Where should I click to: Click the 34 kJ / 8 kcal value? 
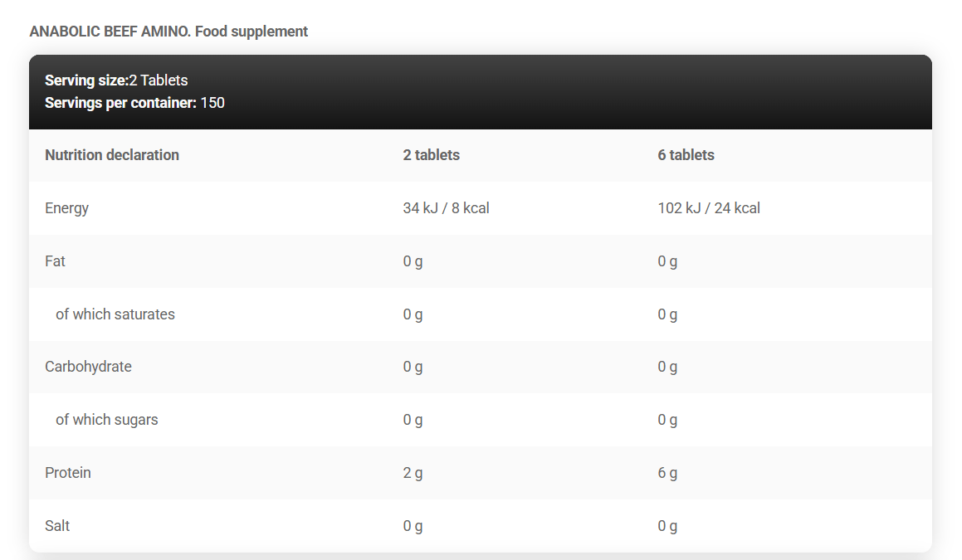pyautogui.click(x=446, y=208)
